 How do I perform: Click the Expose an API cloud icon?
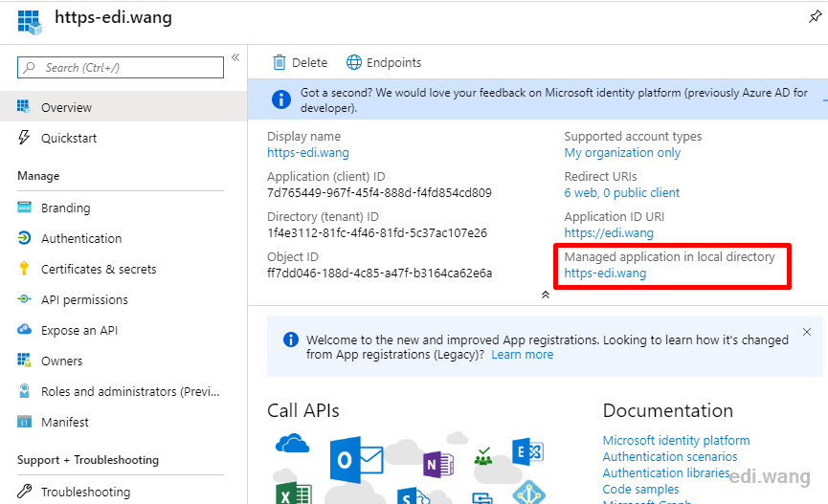pos(24,329)
